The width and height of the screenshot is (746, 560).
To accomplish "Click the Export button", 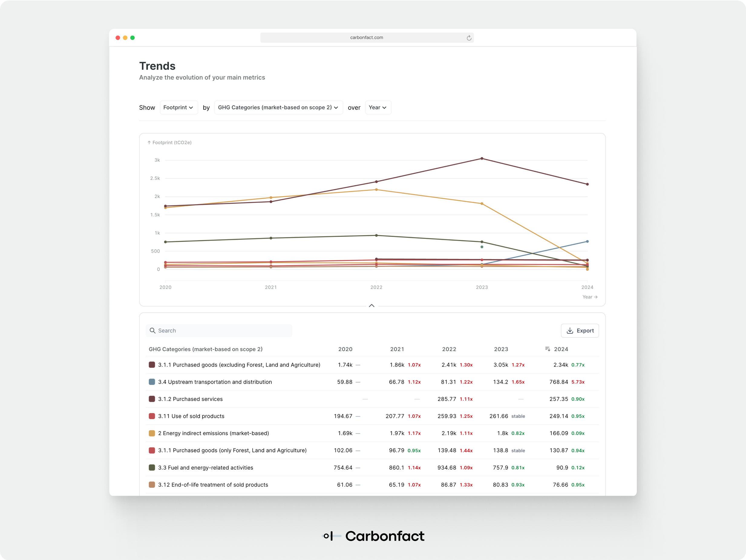I will pyautogui.click(x=580, y=331).
